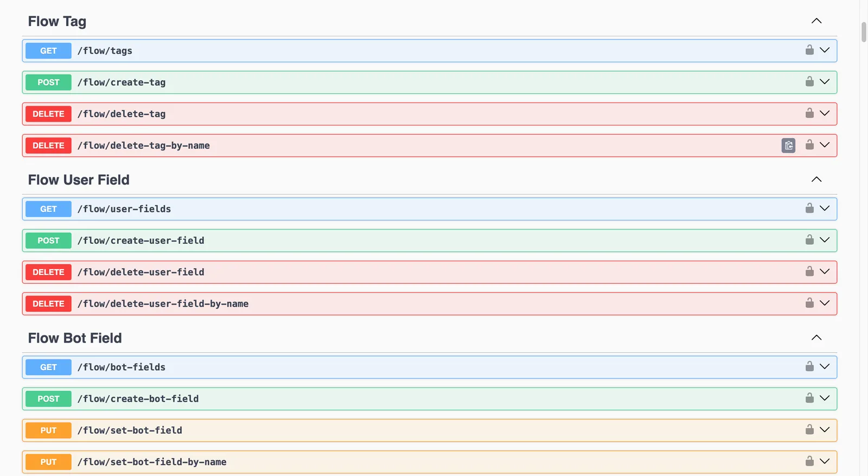Viewport: 868px width, 476px height.
Task: Expand the GET /flow/user-fields chevron
Action: 825,208
